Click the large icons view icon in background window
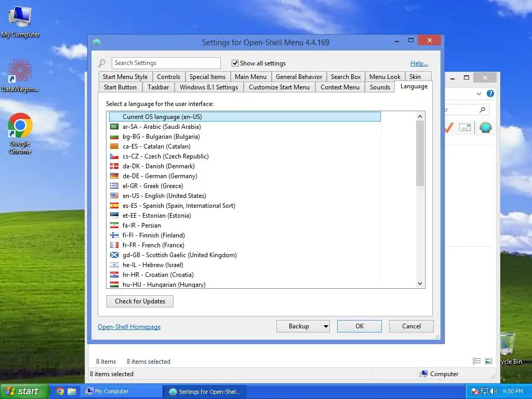Viewport: 532px width, 399px height. coord(488,361)
